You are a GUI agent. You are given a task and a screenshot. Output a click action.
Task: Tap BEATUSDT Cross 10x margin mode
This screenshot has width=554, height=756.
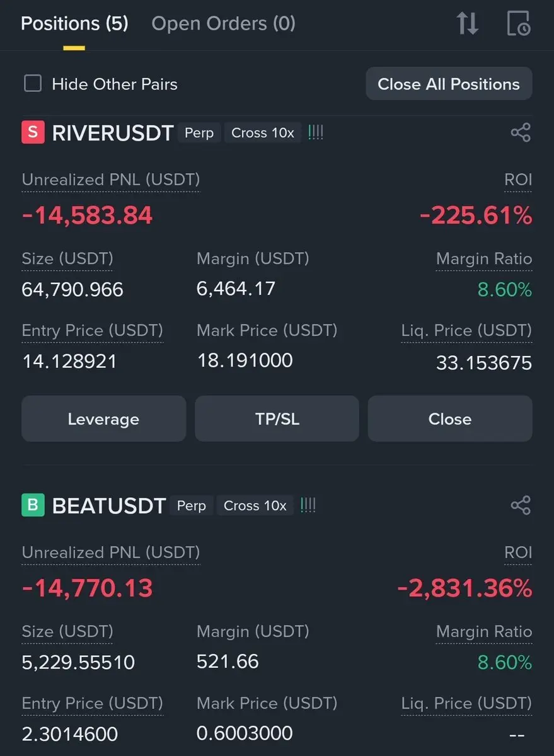tap(255, 505)
